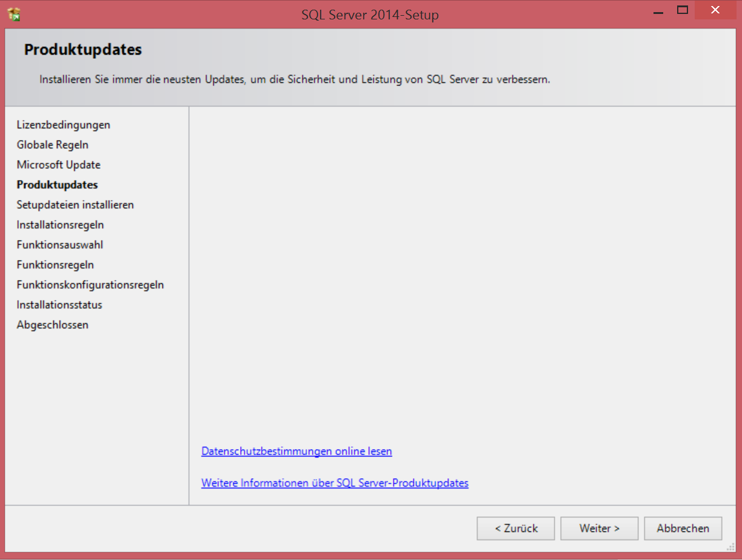The height and width of the screenshot is (560, 742).
Task: Click the SQL Server setup icon in title bar
Action: click(x=14, y=13)
